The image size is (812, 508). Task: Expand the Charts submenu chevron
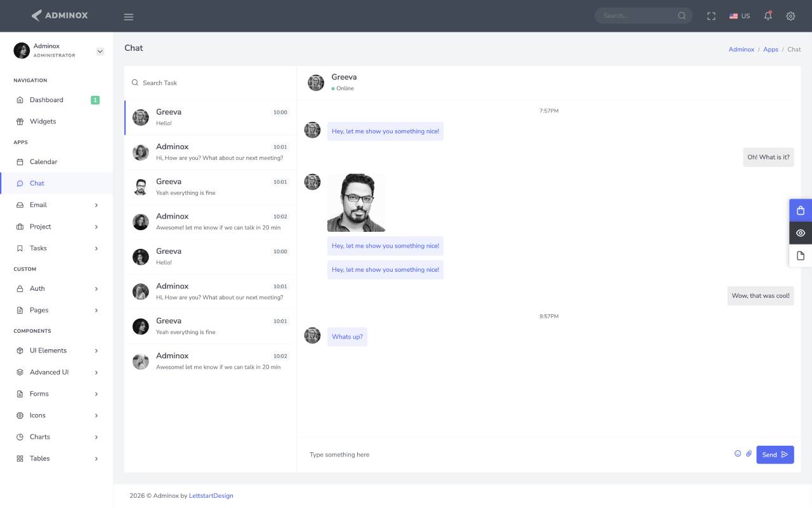point(96,437)
